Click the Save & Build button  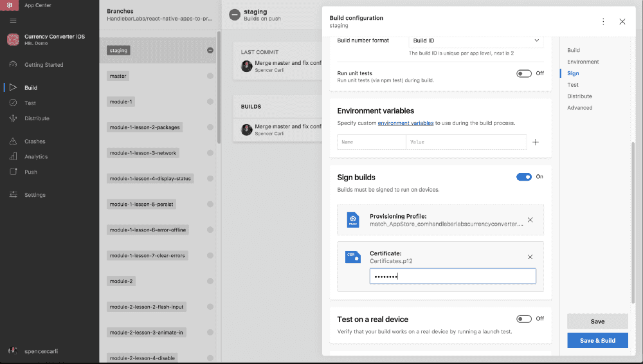[x=597, y=340]
